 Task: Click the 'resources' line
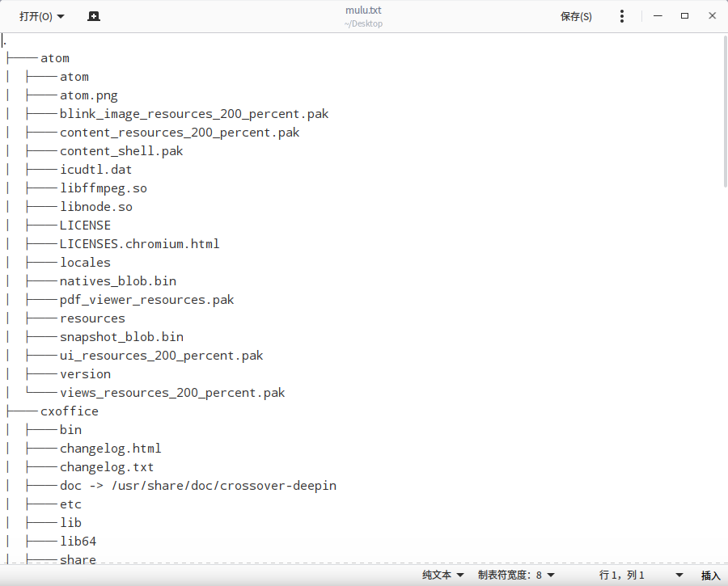(92, 318)
